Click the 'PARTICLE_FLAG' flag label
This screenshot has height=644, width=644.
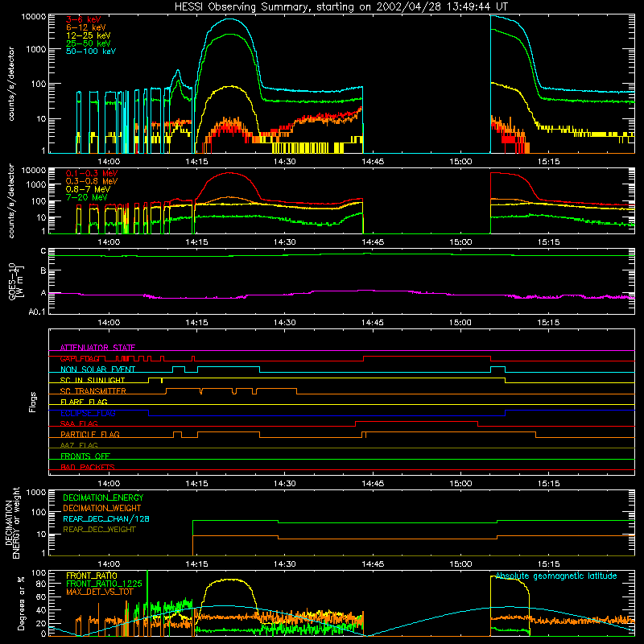pyautogui.click(x=89, y=434)
